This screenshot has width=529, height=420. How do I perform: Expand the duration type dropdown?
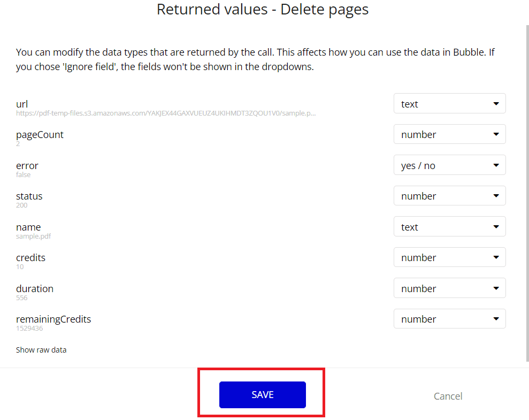pyautogui.click(x=449, y=288)
